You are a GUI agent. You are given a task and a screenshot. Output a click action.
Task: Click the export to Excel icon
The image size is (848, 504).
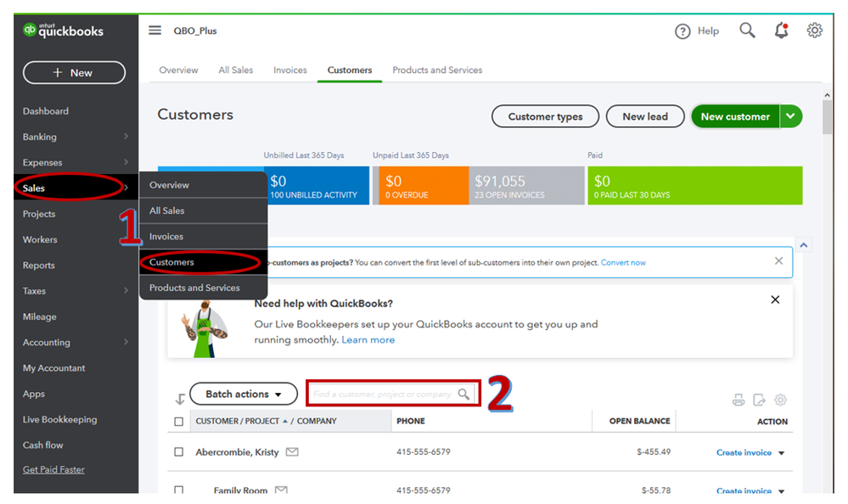click(x=760, y=400)
